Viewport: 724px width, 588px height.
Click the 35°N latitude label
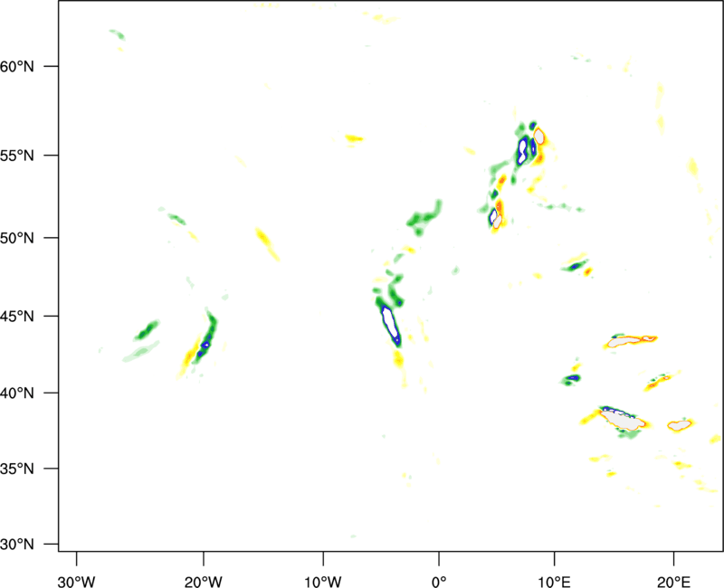[17, 469]
